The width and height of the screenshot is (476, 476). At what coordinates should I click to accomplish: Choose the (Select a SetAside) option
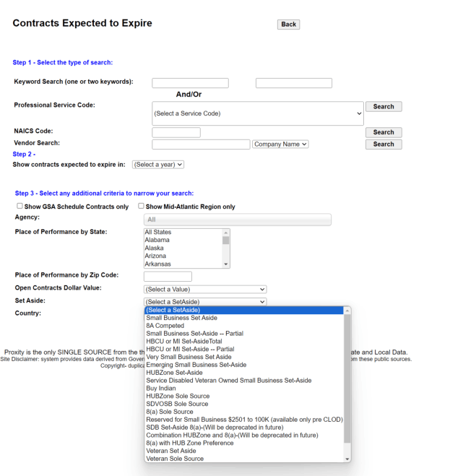[x=244, y=310]
